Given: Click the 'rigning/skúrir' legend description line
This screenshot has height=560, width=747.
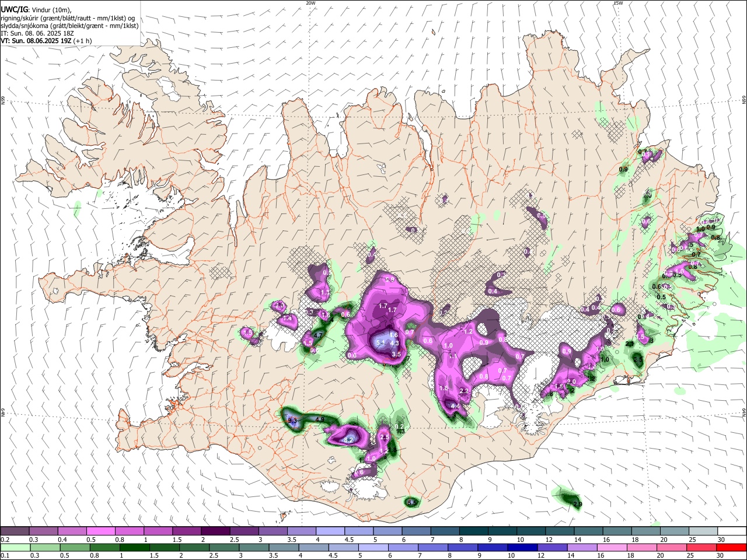Looking at the screenshot, I should coord(69,18).
